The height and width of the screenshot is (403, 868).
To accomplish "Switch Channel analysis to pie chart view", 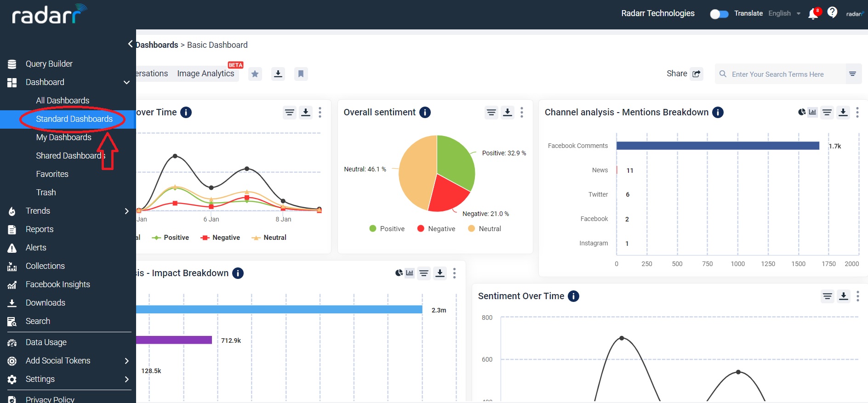I will pos(802,112).
